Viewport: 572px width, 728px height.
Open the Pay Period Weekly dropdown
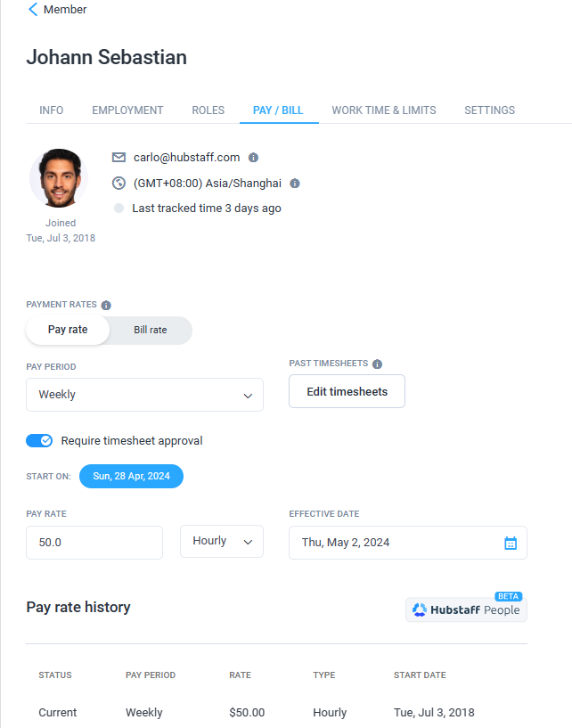point(144,395)
